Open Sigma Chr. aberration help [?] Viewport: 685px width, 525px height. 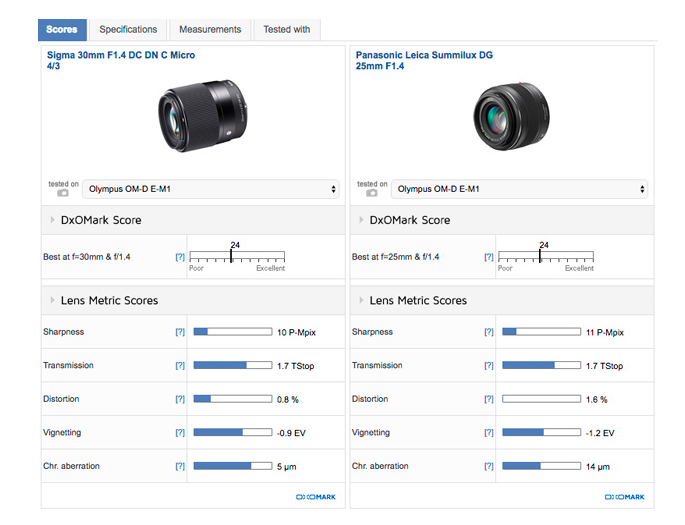180,466
